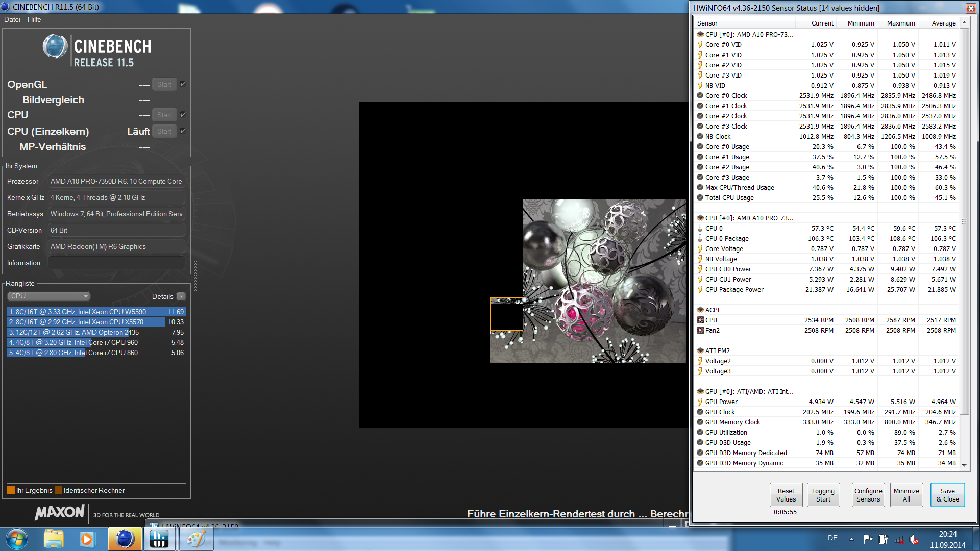Toggle the OpenGL test checkbox
The height and width of the screenshot is (551, 980).
183,84
